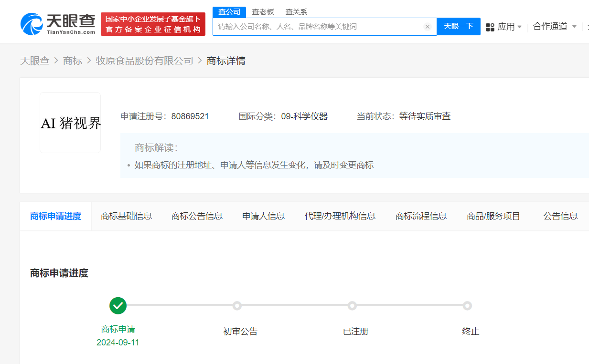This screenshot has width=589, height=364.
Task: Clear the search box with X icon
Action: [x=428, y=27]
